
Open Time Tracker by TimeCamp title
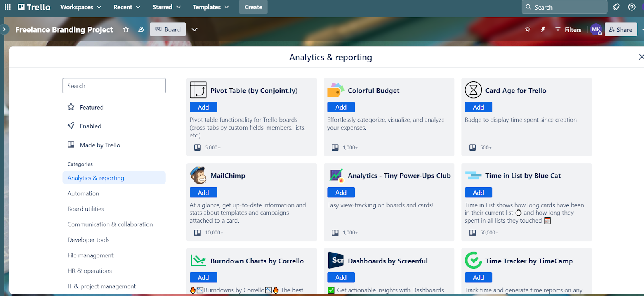[x=529, y=261]
